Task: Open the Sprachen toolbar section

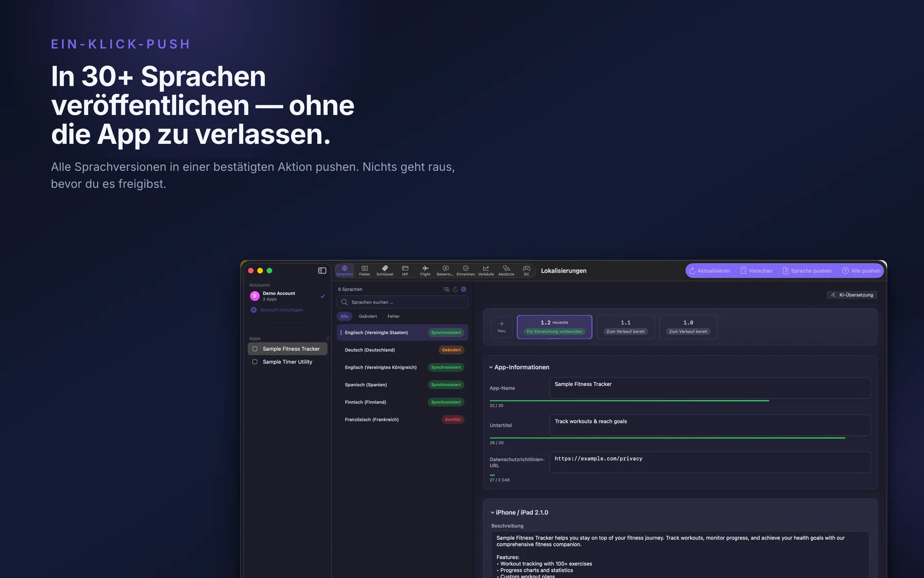Action: [344, 271]
